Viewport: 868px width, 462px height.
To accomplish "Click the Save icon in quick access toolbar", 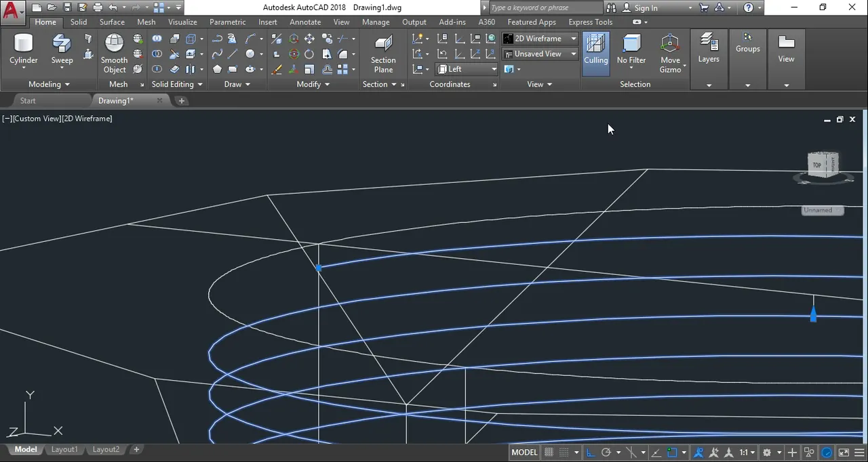I will click(x=67, y=8).
